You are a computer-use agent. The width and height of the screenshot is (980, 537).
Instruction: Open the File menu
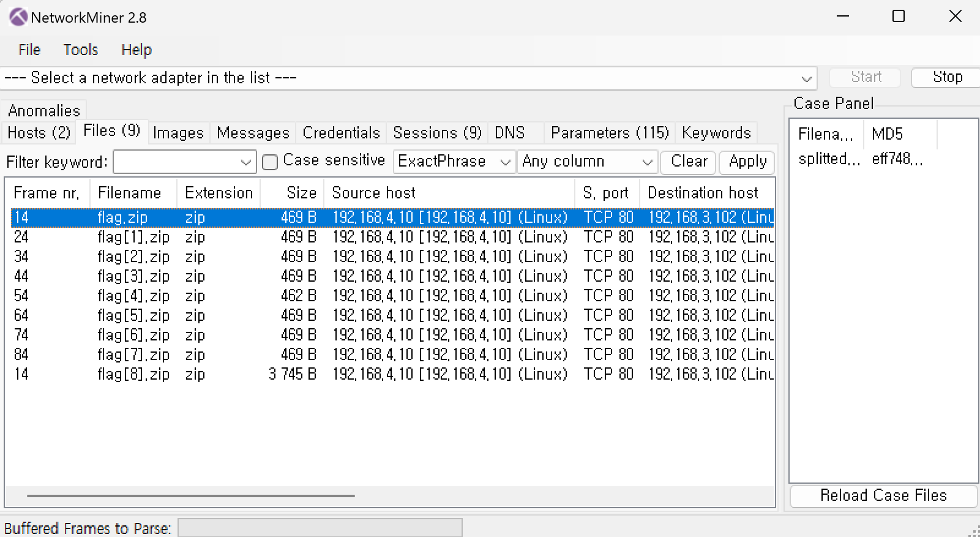point(29,50)
